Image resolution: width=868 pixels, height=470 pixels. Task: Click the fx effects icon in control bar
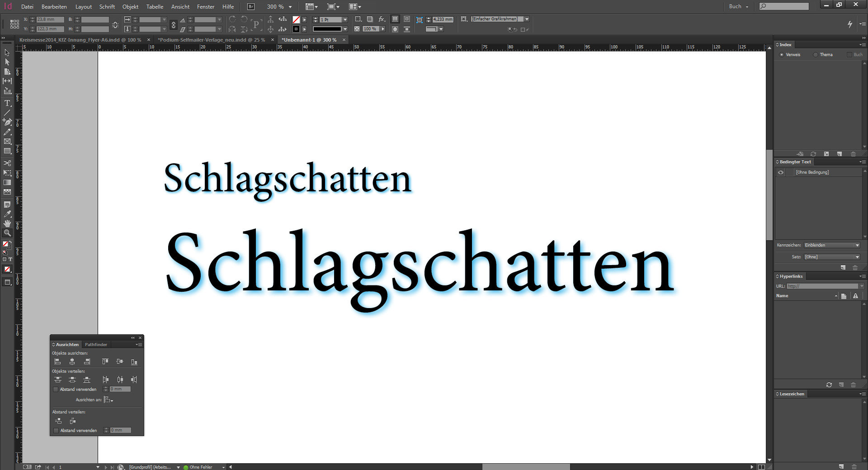click(382, 19)
